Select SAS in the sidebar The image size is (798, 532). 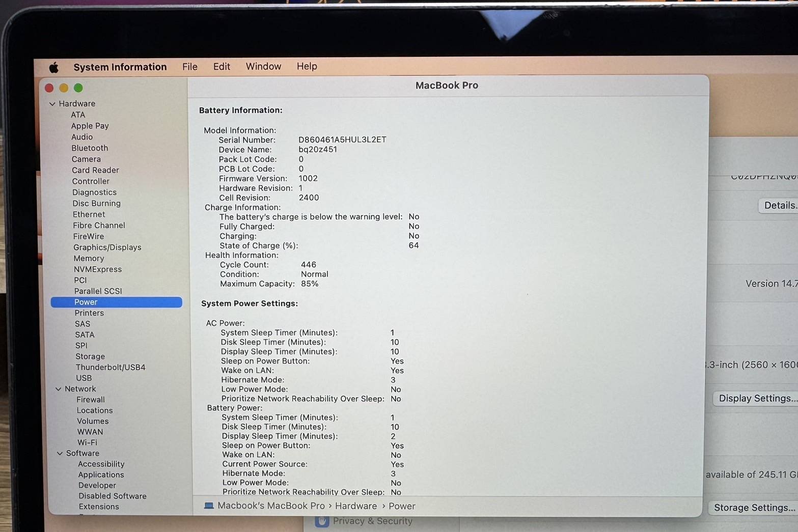(x=82, y=324)
